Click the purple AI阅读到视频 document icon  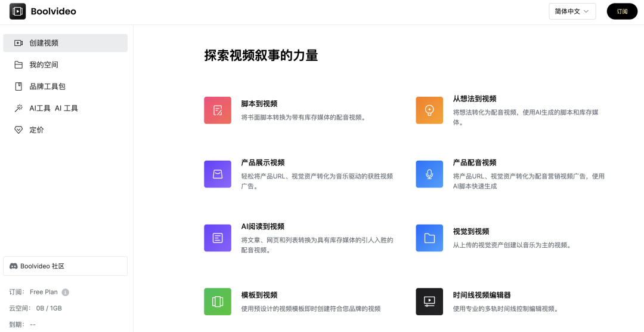pos(217,238)
